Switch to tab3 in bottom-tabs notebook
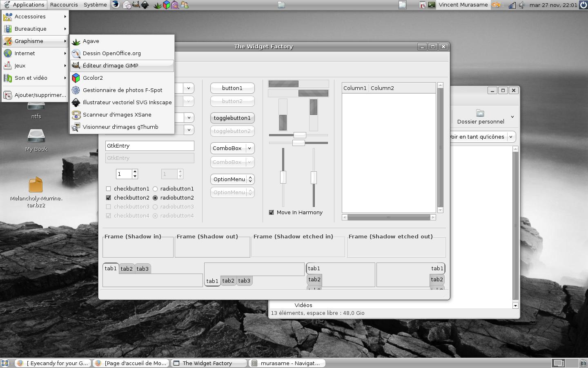The height and width of the screenshot is (368, 588). point(244,281)
